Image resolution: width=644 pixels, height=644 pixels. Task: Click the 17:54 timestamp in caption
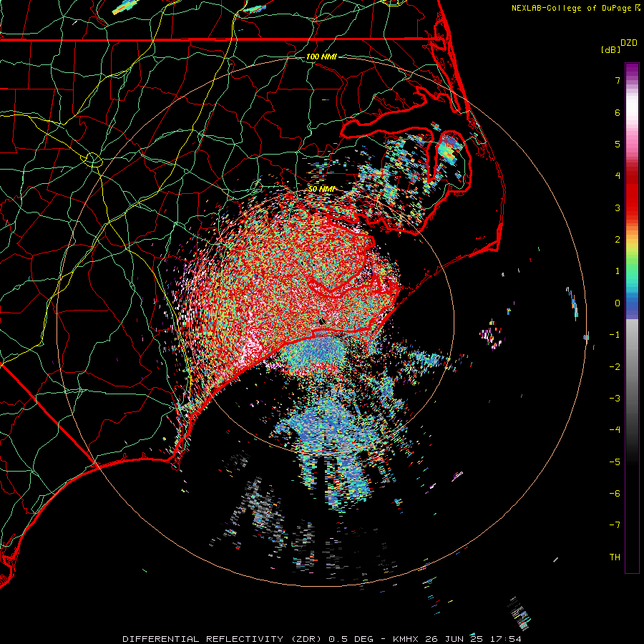[507, 639]
